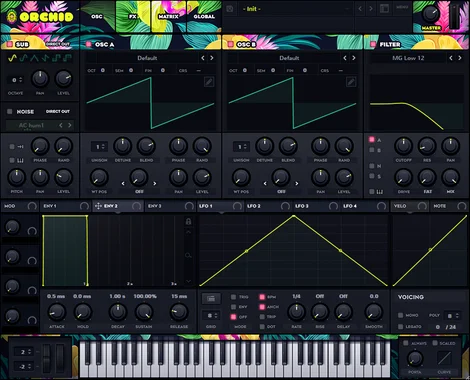
Task: Click the MASTER volume knob
Action: click(x=431, y=14)
